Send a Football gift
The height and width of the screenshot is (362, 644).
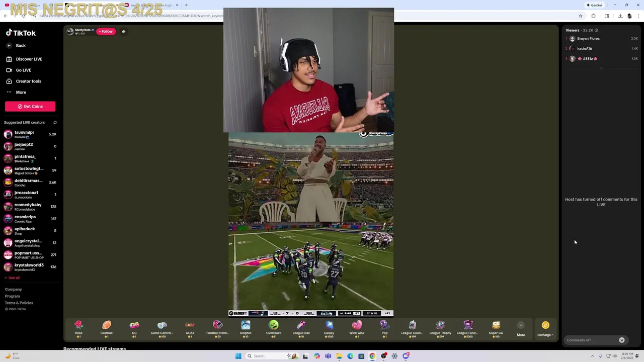106,329
